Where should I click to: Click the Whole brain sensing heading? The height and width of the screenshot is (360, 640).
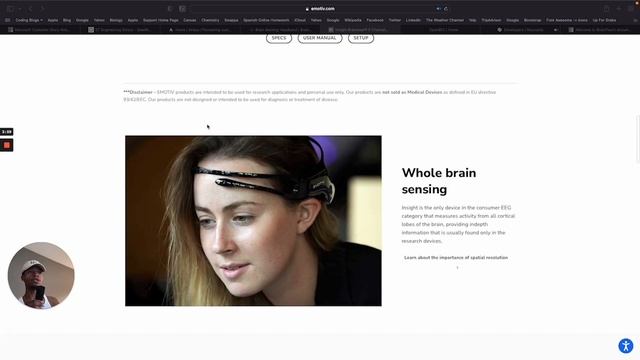(439, 181)
